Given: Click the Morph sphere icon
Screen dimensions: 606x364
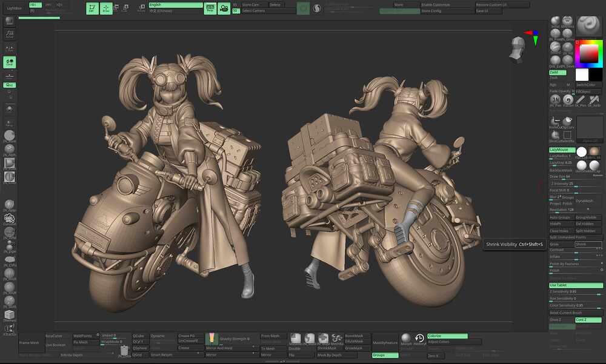Looking at the screenshot, I should pyautogui.click(x=406, y=339).
